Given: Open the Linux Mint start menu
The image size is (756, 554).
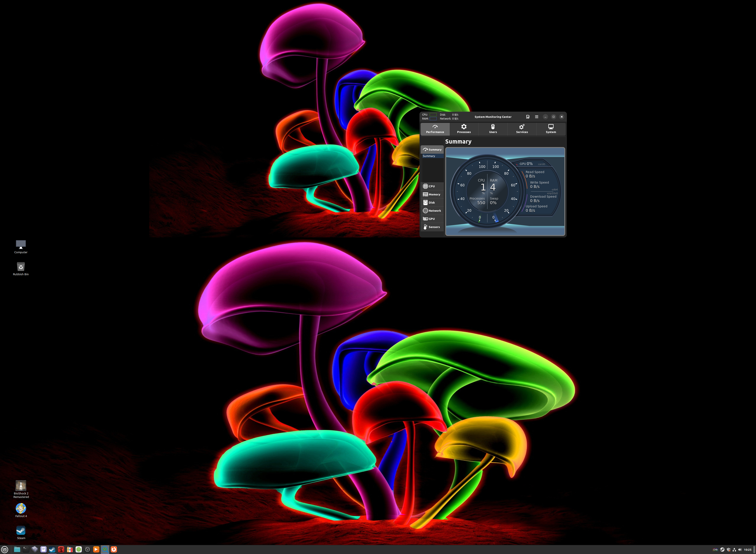Looking at the screenshot, I should click(5, 549).
